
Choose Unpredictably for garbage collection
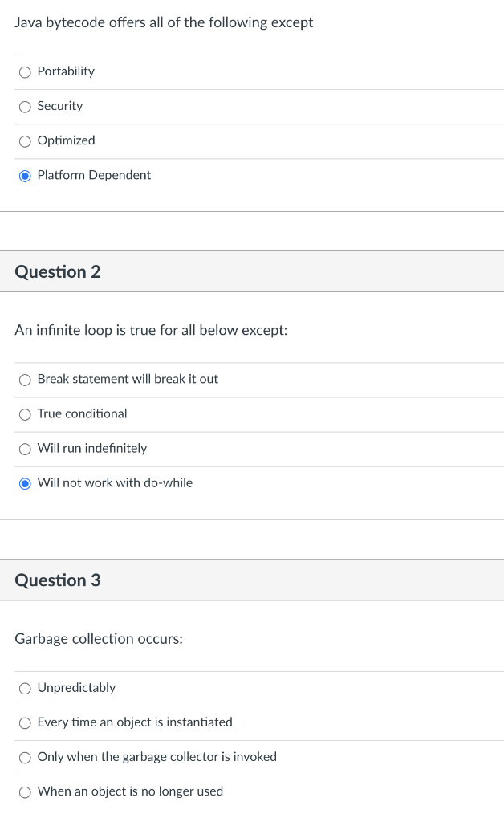[x=25, y=688]
